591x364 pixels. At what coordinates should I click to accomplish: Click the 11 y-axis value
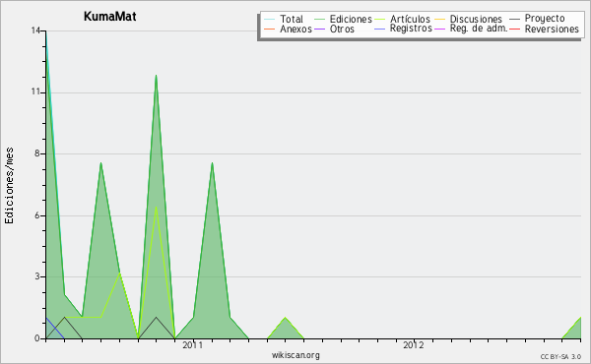pyautogui.click(x=35, y=91)
